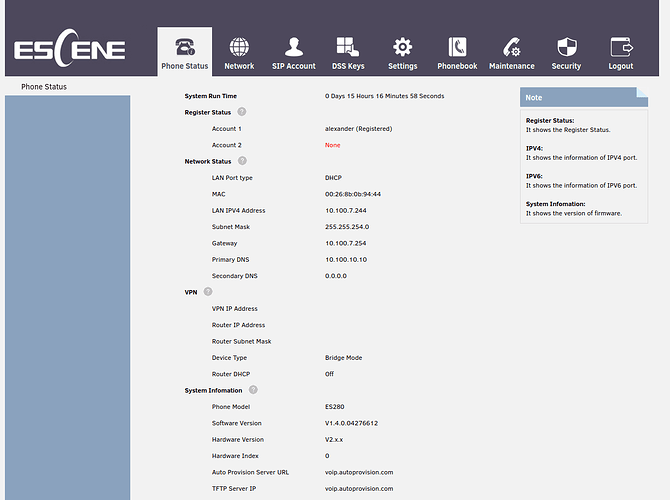This screenshot has width=670, height=500.
Task: Open the Maintenance handset-gear icon
Action: tap(511, 47)
